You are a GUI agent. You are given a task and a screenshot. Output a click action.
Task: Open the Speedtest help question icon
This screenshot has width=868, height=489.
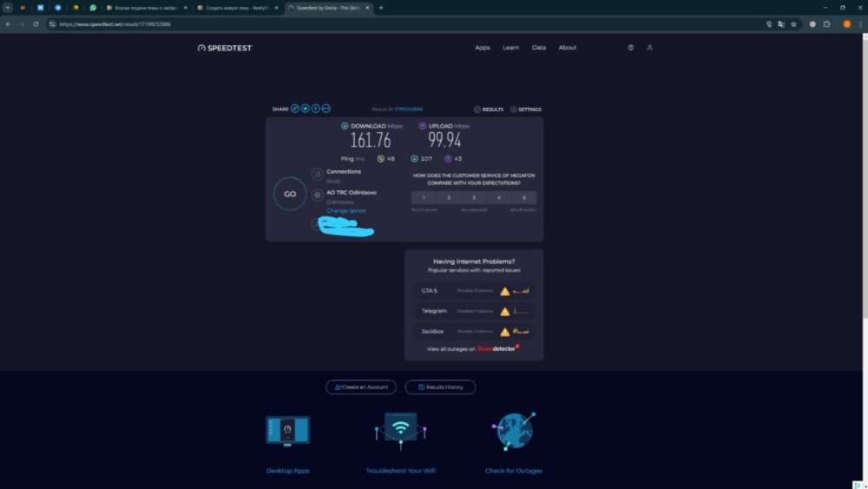click(x=630, y=48)
